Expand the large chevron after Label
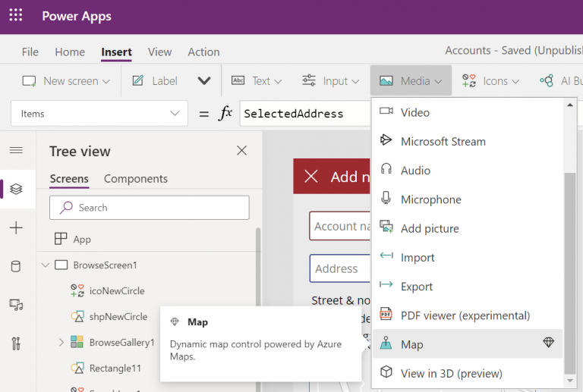 click(x=204, y=80)
